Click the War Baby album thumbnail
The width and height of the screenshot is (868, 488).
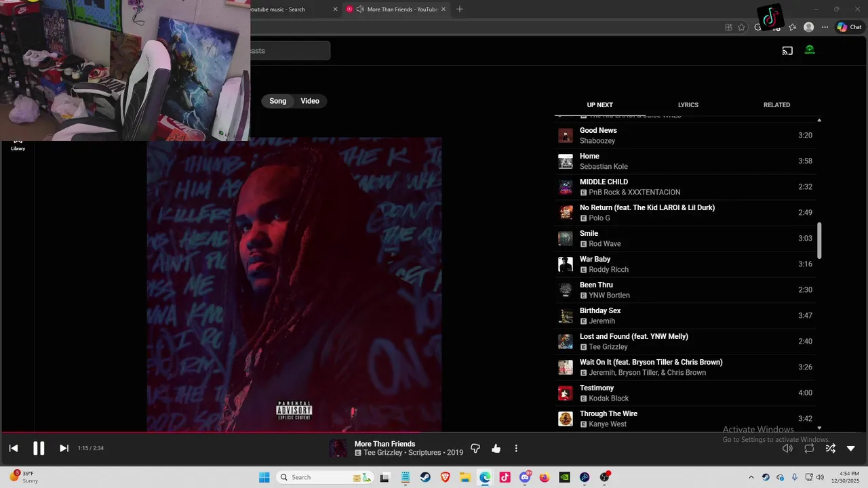(x=565, y=264)
